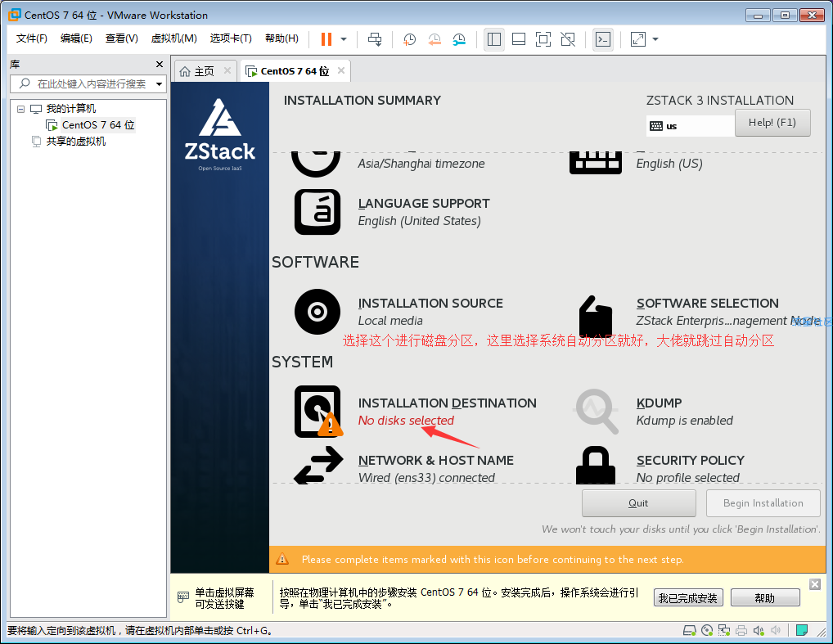Click the orange warning bar triangle icon

coord(282,559)
